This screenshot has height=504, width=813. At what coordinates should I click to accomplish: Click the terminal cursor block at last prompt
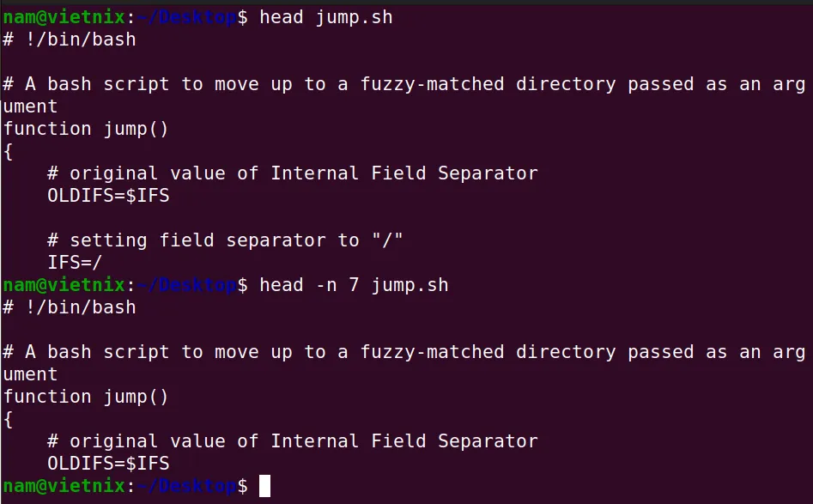click(x=264, y=486)
